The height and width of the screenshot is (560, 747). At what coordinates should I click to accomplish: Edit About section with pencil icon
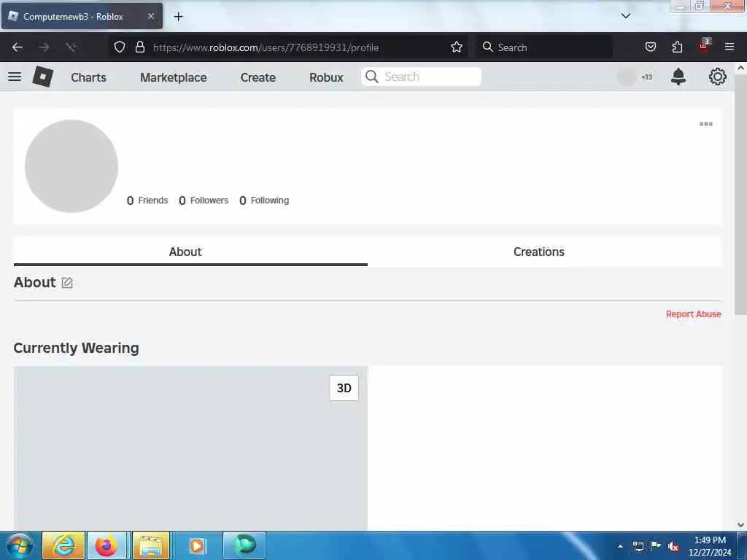pyautogui.click(x=67, y=283)
